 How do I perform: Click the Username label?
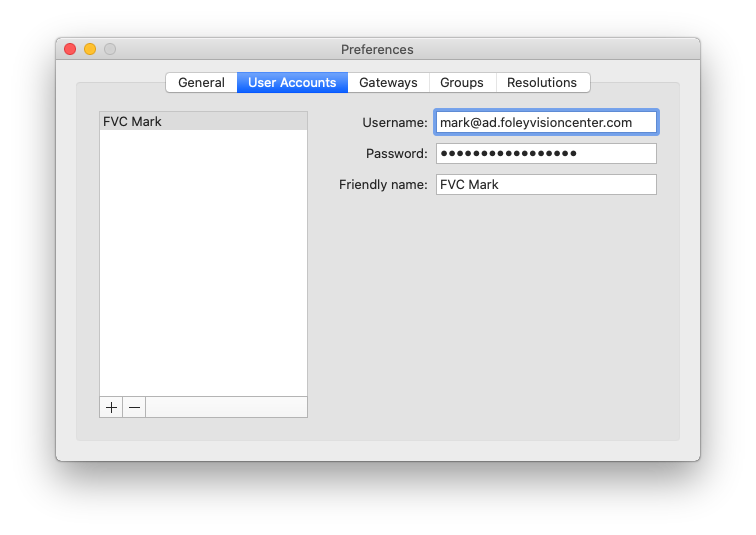[x=395, y=122]
